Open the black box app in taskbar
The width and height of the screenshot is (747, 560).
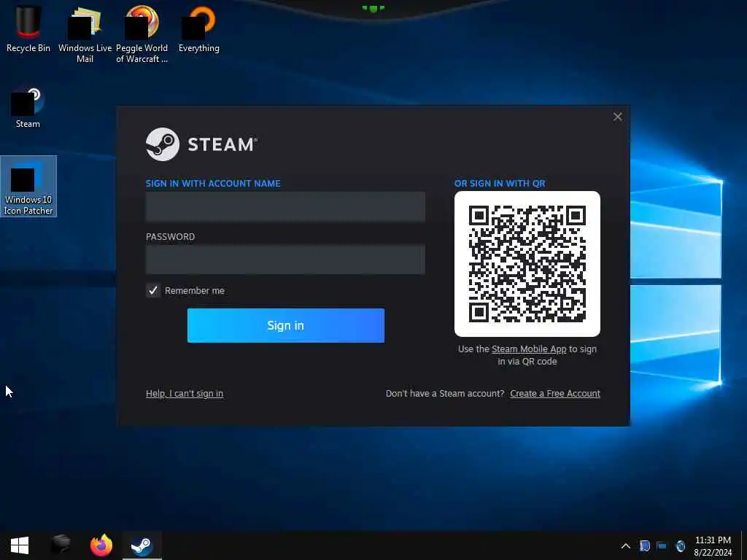pos(61,545)
